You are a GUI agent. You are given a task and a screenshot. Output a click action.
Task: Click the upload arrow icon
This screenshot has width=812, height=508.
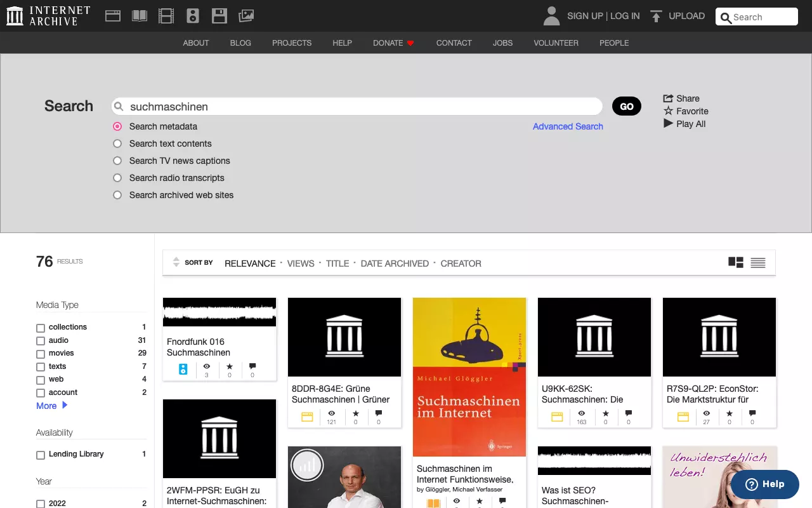(657, 17)
